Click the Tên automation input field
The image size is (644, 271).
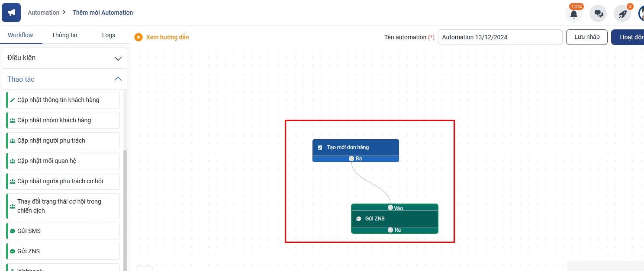500,37
